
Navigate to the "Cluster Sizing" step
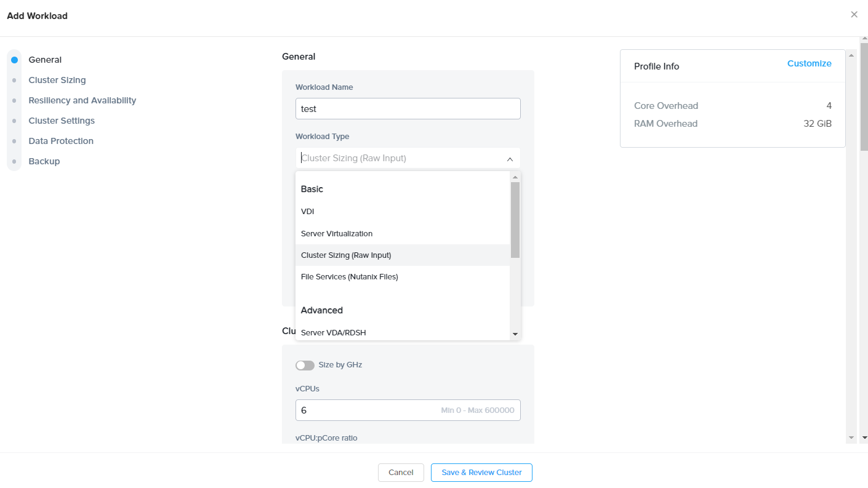pyautogui.click(x=57, y=79)
